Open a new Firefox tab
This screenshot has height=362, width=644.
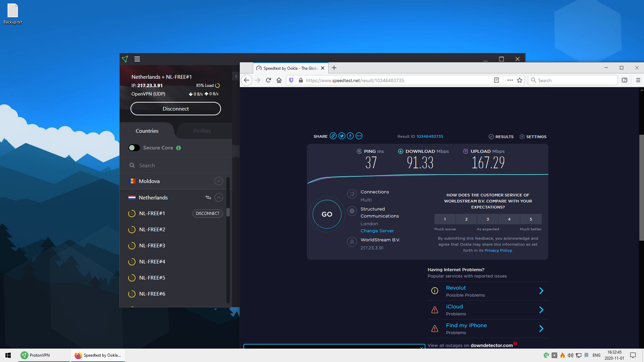(x=334, y=68)
